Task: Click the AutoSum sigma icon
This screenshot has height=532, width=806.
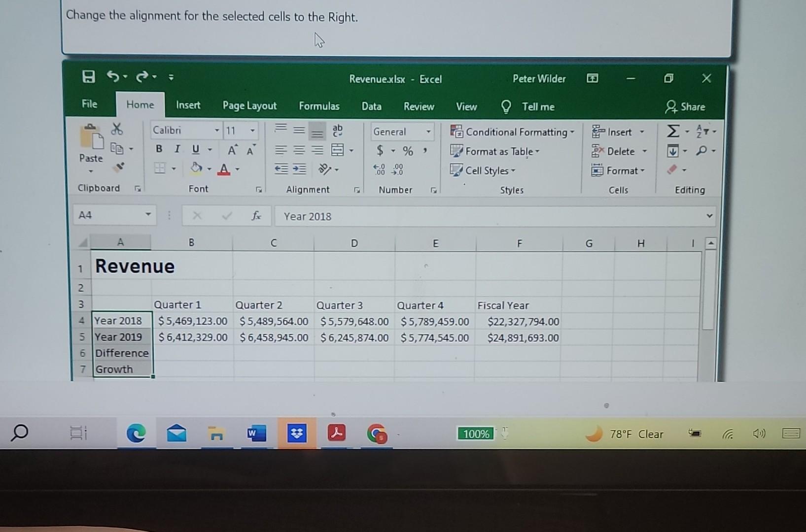Action: [x=673, y=131]
